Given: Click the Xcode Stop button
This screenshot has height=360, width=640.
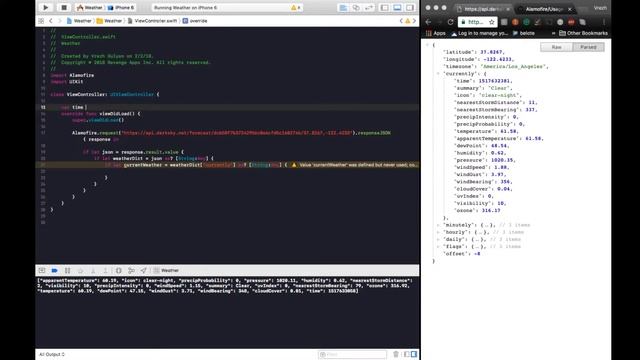Looking at the screenshot, I should [64, 7].
